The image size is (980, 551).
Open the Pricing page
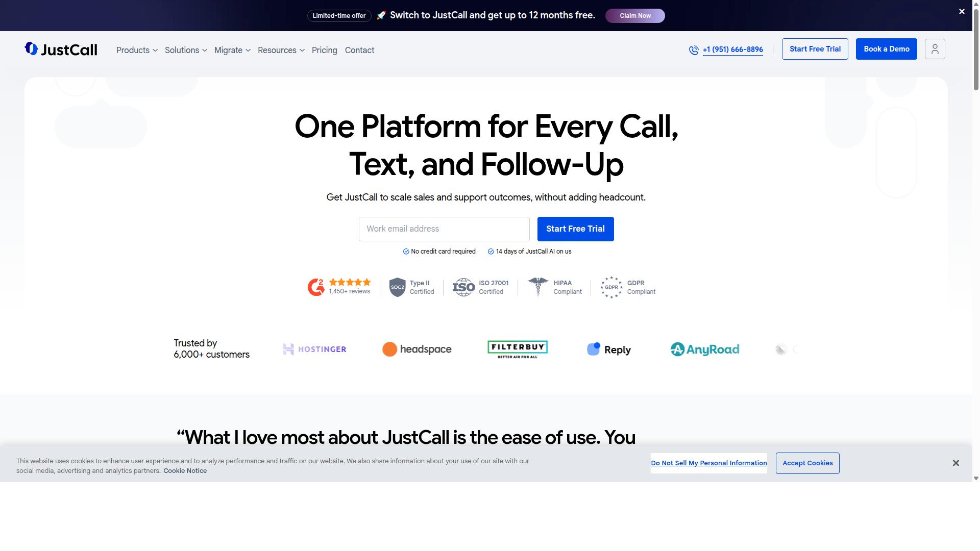coord(325,50)
